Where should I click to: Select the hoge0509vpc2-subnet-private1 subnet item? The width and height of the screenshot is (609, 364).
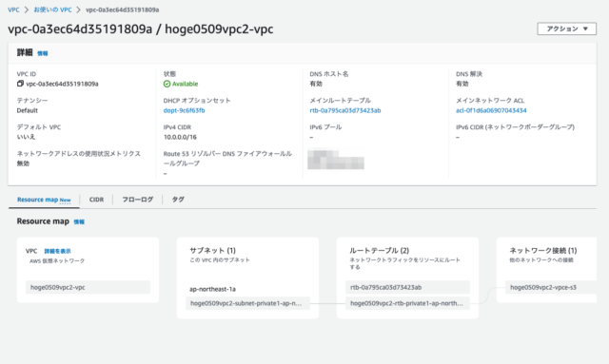(x=247, y=303)
